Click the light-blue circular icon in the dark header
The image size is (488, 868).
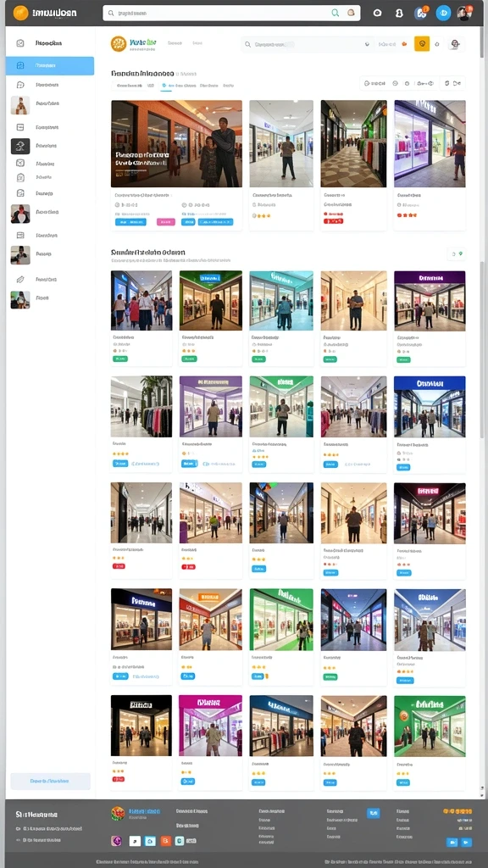coord(443,13)
